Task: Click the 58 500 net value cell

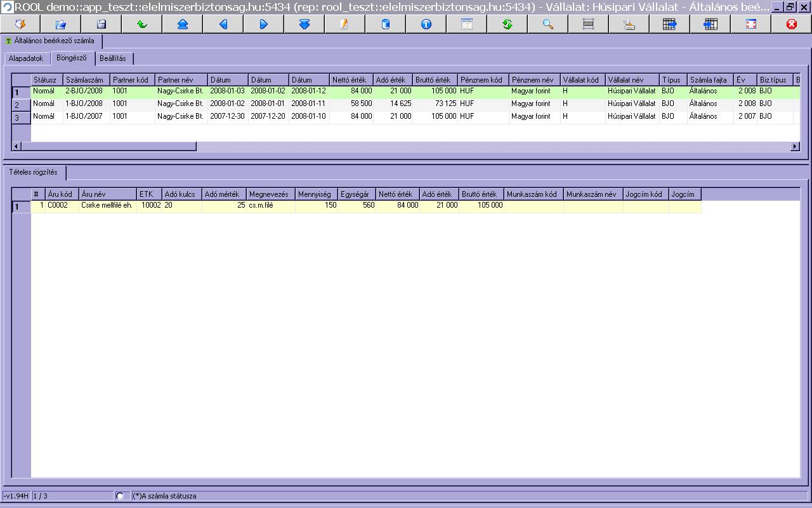Action: point(351,104)
